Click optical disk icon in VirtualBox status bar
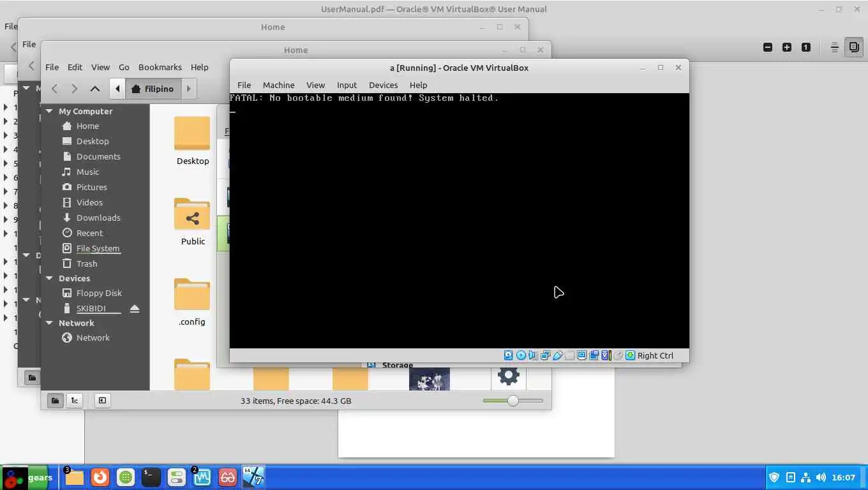 click(x=521, y=355)
